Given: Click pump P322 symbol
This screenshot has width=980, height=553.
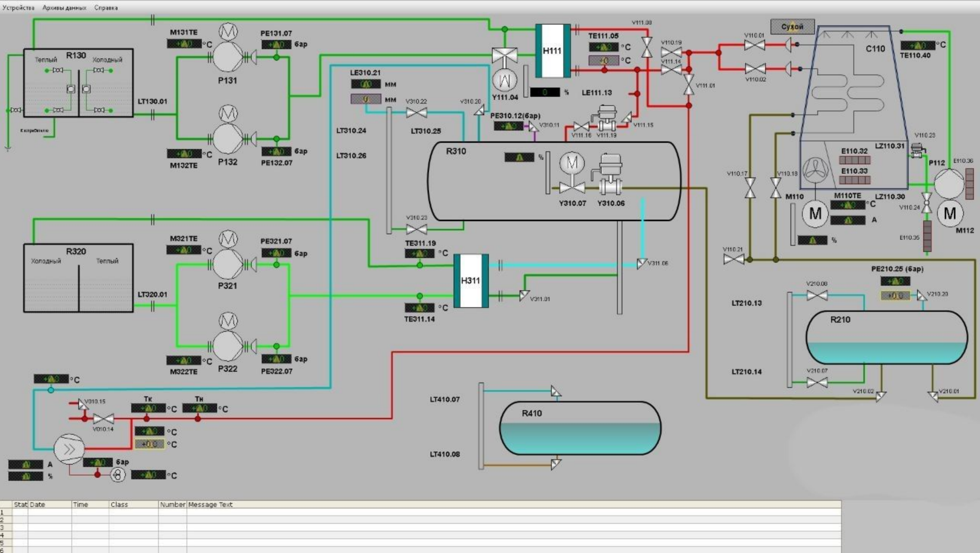Looking at the screenshot, I should click(x=228, y=346).
